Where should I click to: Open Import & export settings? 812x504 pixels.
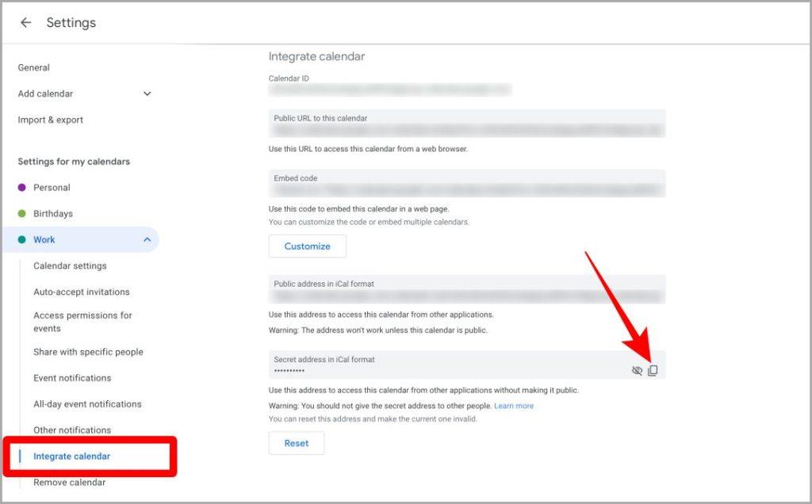pyautogui.click(x=50, y=120)
